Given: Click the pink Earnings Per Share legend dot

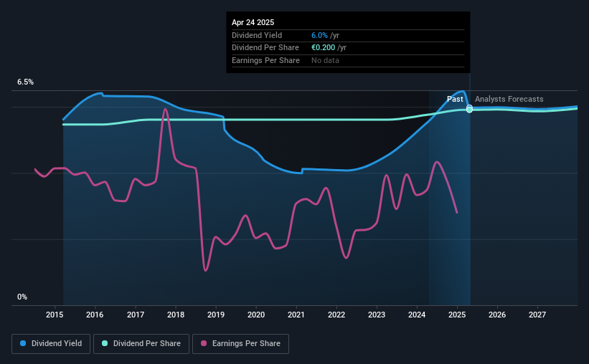Looking at the screenshot, I should click(204, 343).
